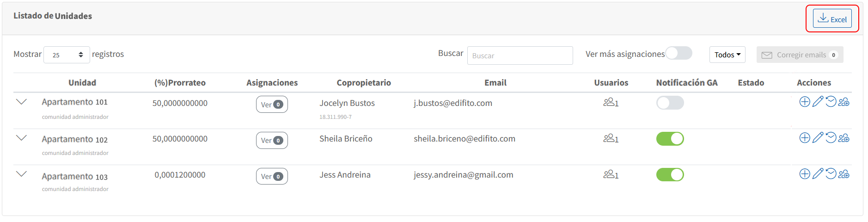Viewport: 868px width, 222px height.
Task: Disable Notificación GA for Sheila Briceño
Action: pos(670,139)
